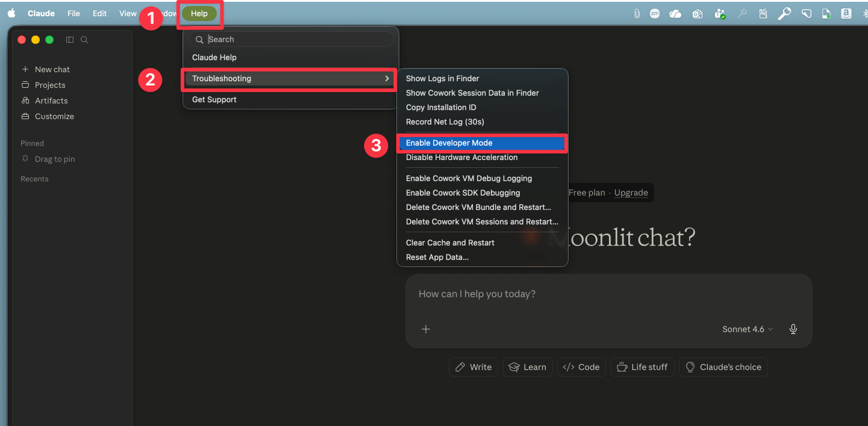The height and width of the screenshot is (426, 868).
Task: Click the microphone voice input icon
Action: (x=793, y=329)
